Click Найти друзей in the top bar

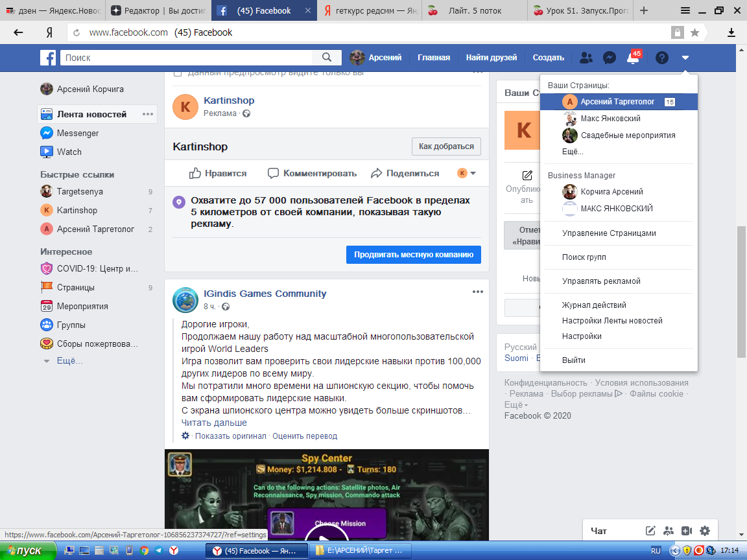[491, 58]
